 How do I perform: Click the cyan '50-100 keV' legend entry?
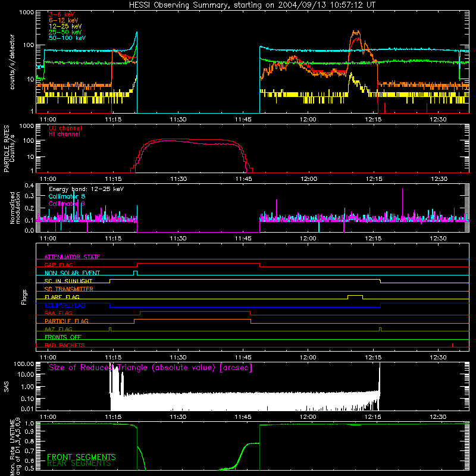point(67,38)
